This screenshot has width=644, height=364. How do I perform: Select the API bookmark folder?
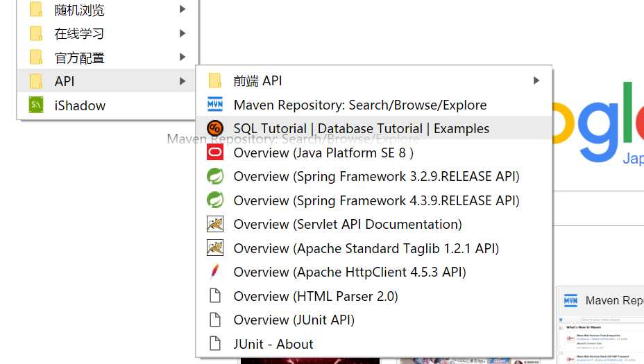(x=108, y=81)
